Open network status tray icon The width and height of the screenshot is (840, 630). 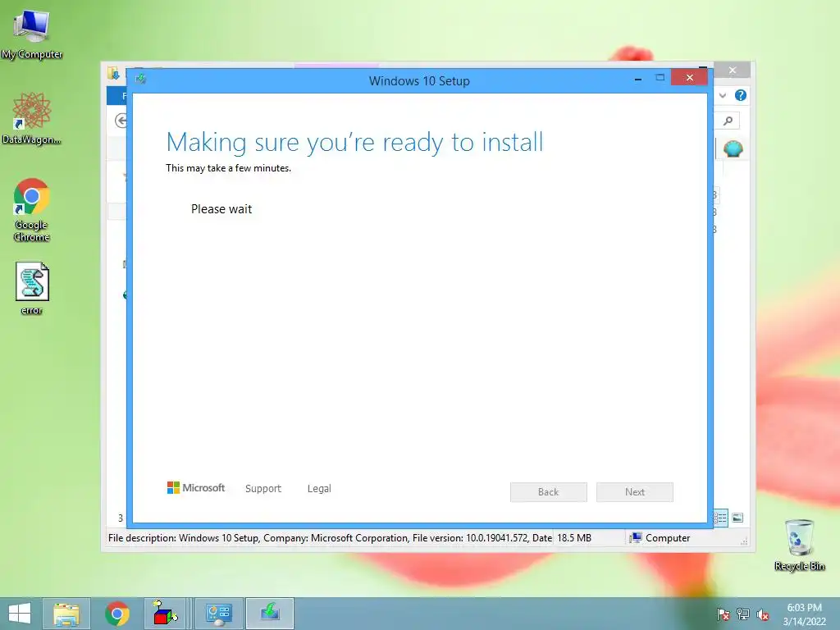click(x=743, y=614)
